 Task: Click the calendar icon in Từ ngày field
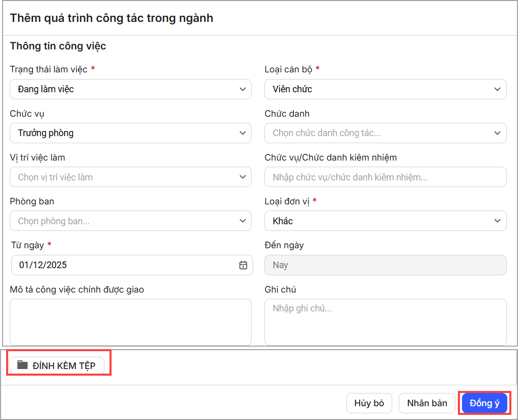[x=243, y=265]
